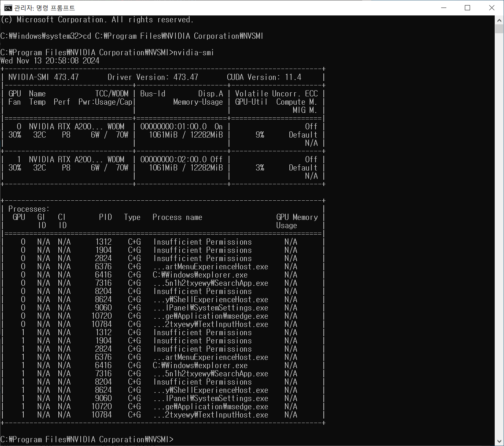
Task: Click the Microsoft Corporation copyright line
Action: [x=97, y=20]
